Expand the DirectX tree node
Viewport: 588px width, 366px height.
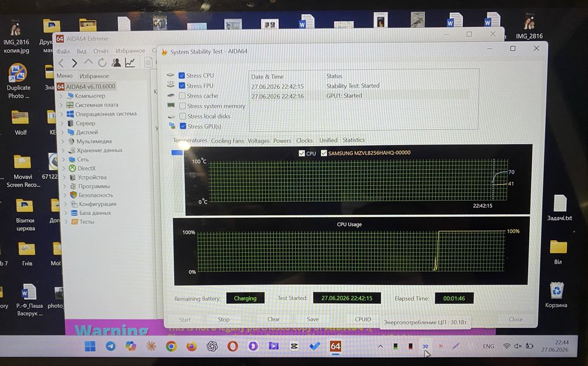[64, 168]
